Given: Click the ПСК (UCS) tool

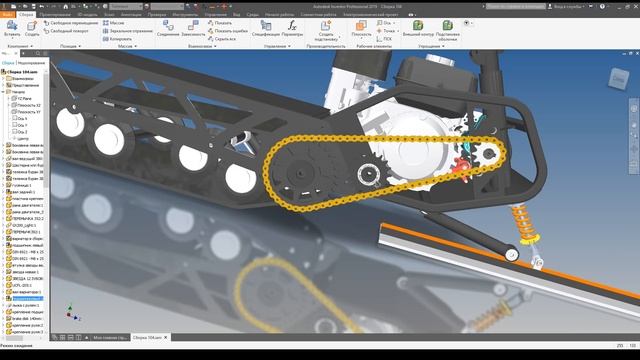Looking at the screenshot, I should click(x=384, y=39).
